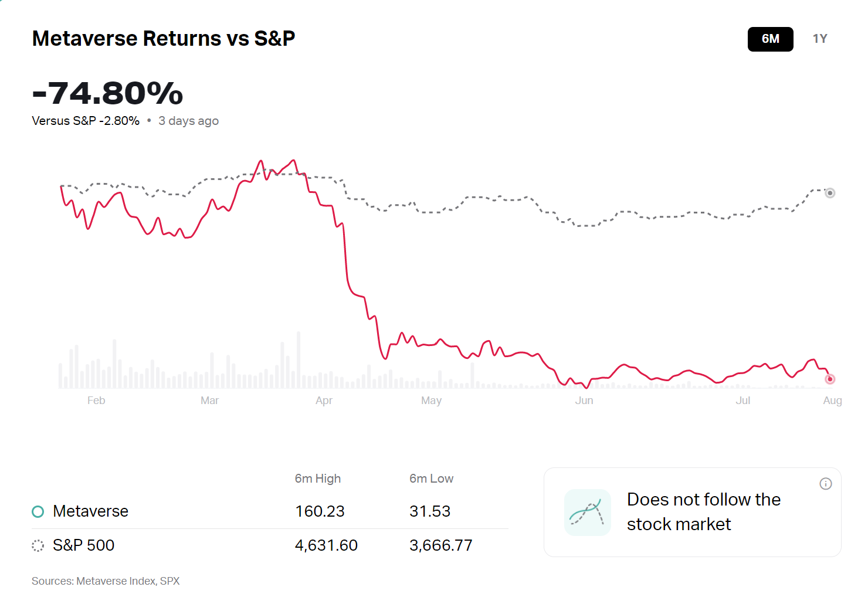Click the Jun label on the time axis
Image resolution: width=868 pixels, height=597 pixels.
pos(584,401)
